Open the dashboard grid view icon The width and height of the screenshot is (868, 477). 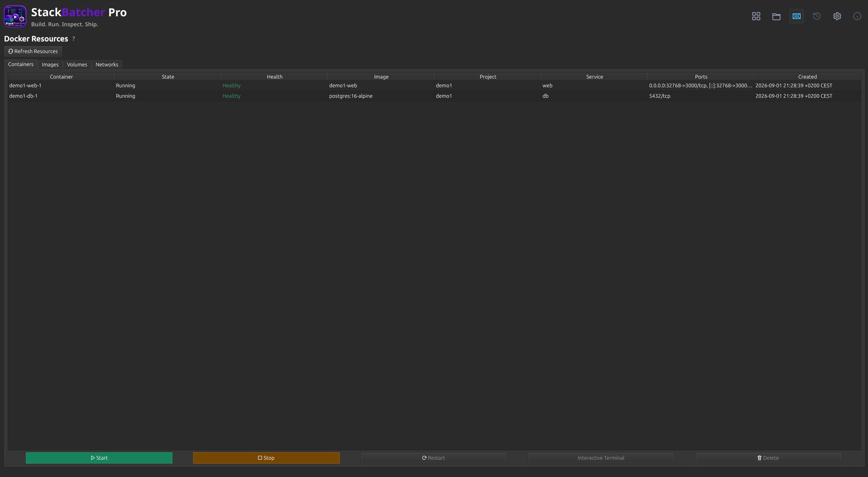tap(756, 16)
